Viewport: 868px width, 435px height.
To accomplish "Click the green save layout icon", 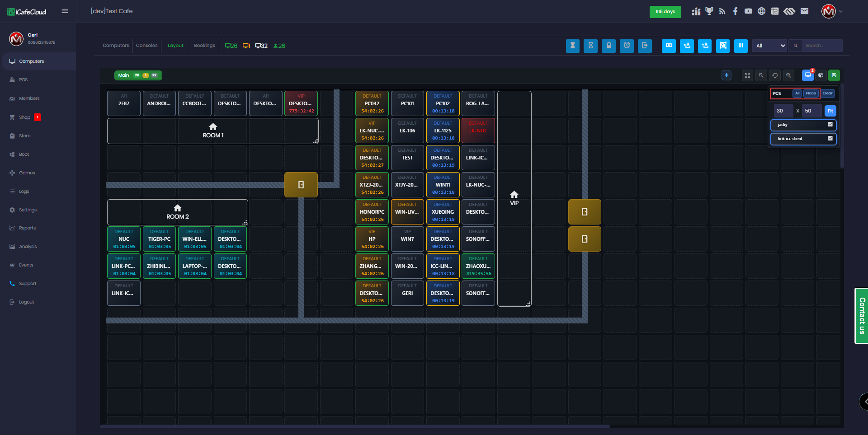I will tap(834, 75).
